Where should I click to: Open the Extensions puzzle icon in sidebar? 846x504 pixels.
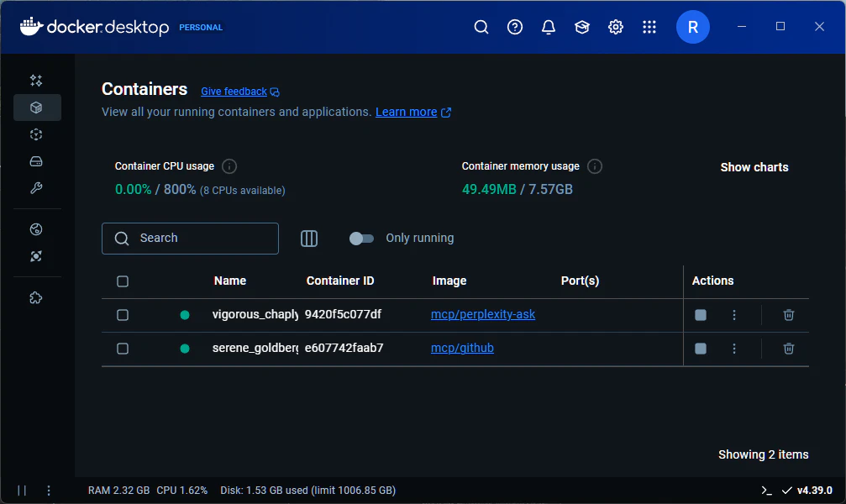coord(36,298)
